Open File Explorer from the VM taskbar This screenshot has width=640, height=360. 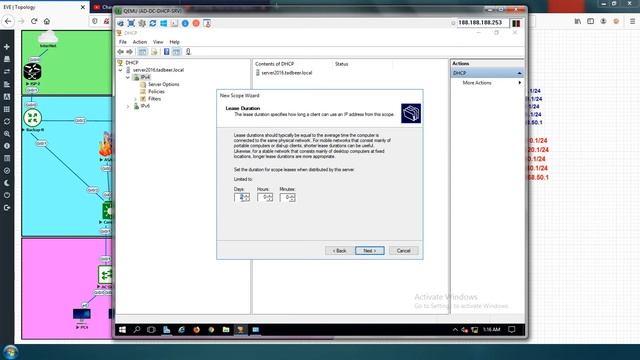point(226,329)
